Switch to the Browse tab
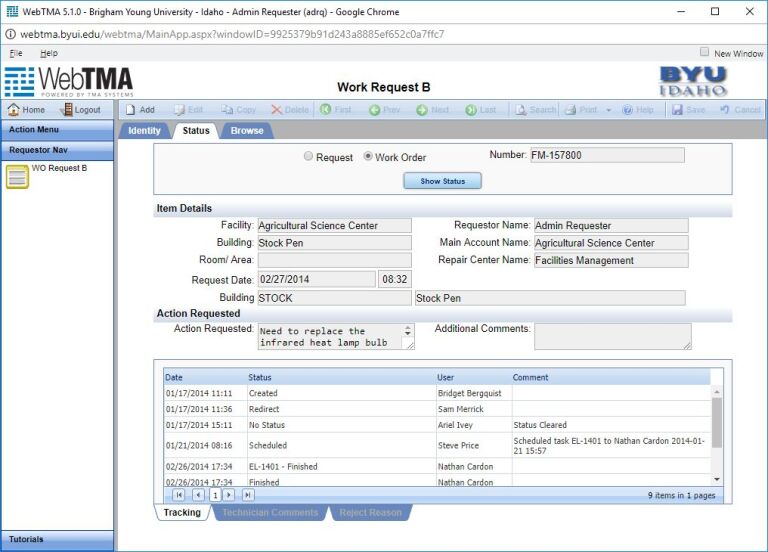Viewport: 768px width, 552px height. [x=247, y=131]
